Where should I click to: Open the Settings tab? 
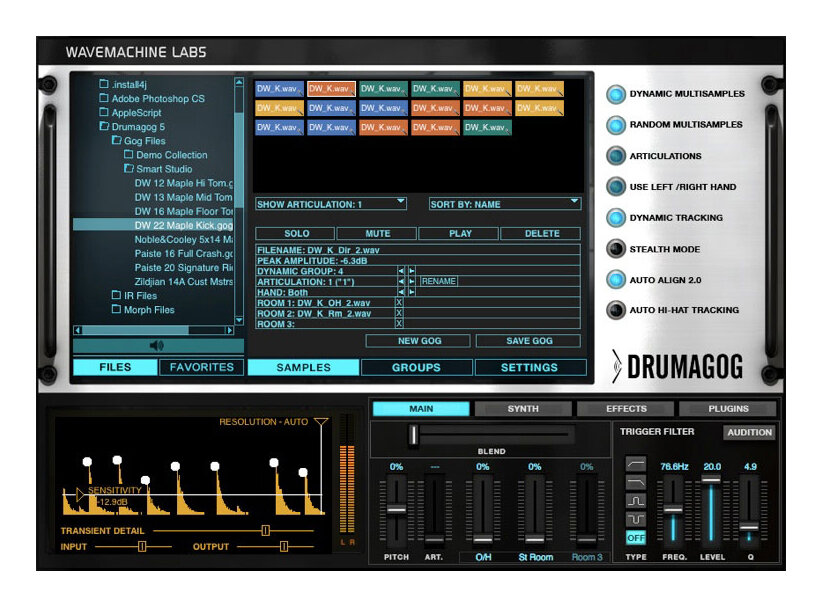529,367
